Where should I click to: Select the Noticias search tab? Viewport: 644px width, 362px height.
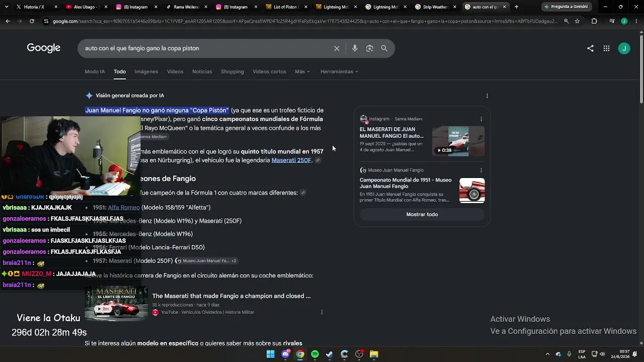pos(202,71)
